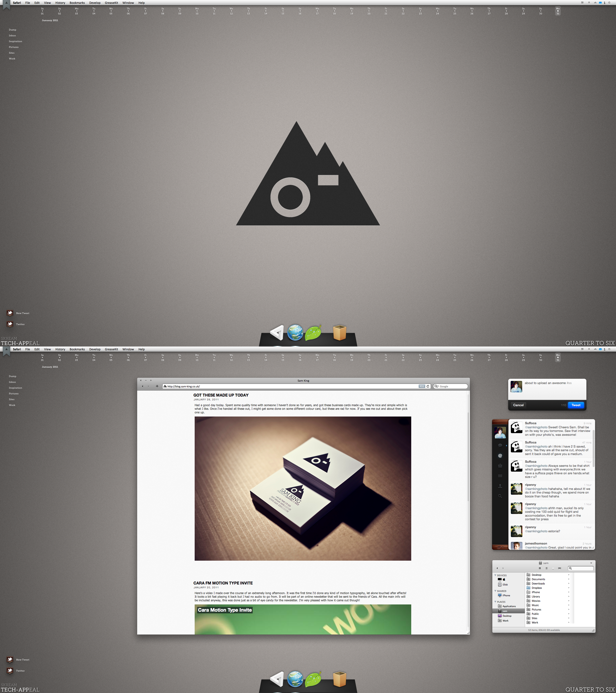The image size is (616, 693).
Task: Click the New Tweet compose icon
Action: [10, 312]
